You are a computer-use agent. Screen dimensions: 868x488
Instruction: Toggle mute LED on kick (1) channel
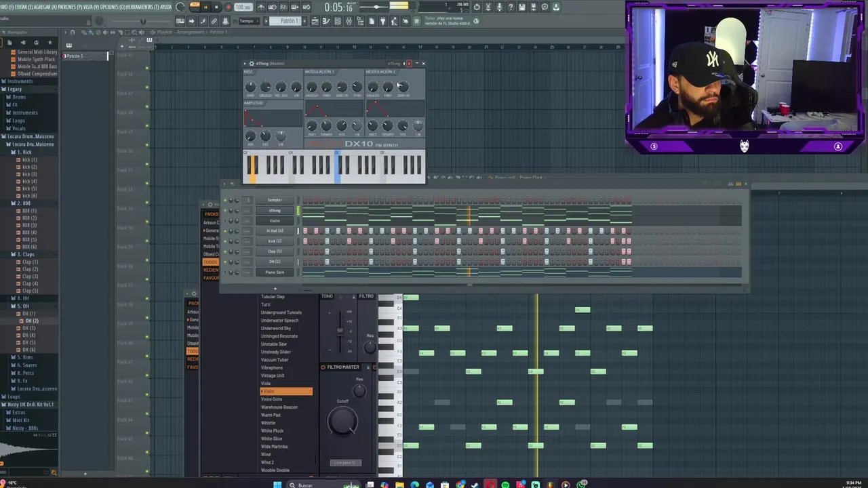click(x=225, y=241)
